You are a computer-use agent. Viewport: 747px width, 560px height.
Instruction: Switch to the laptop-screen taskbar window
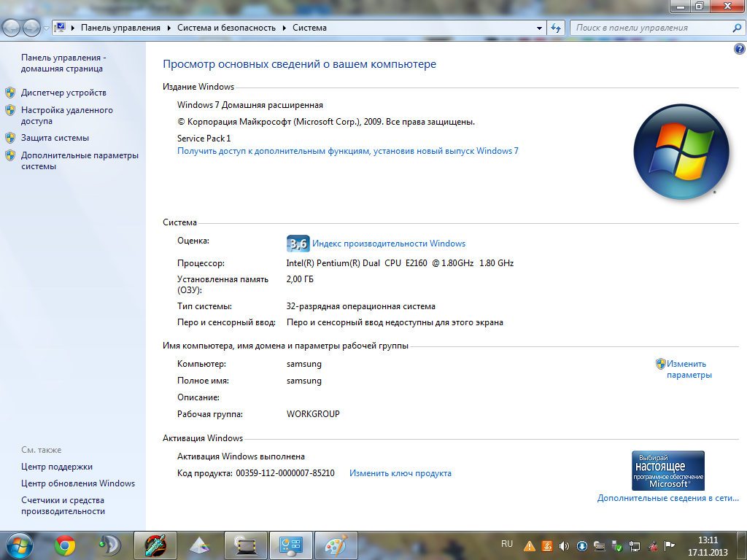tap(246, 545)
